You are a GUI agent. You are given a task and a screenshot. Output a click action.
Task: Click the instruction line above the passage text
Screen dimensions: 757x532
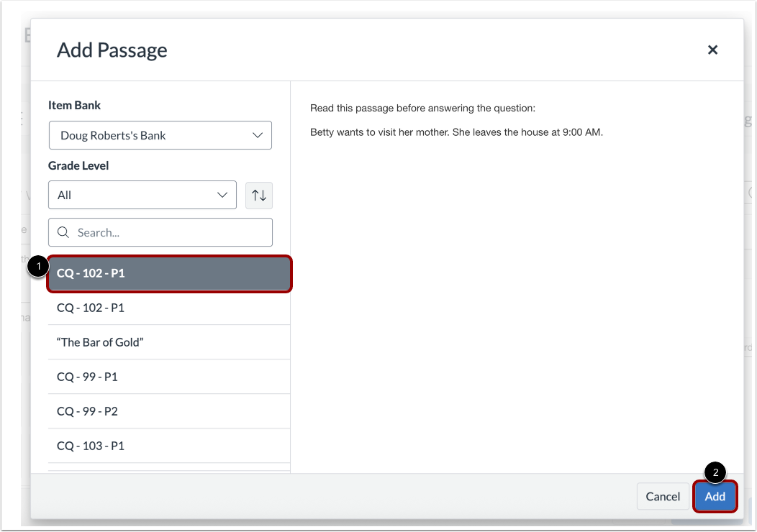424,108
